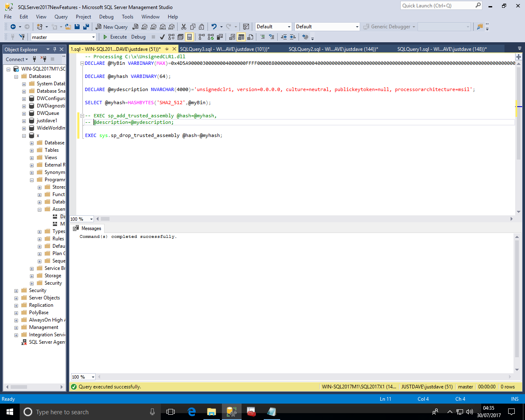This screenshot has width=525, height=420.
Task: Switch to the SQLQuery3.sql tab
Action: 224,49
